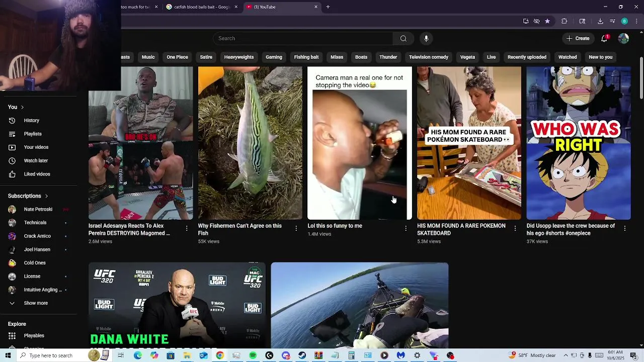Open Chrome Search tabs icon
The height and width of the screenshot is (362, 644).
pyautogui.click(x=582, y=21)
